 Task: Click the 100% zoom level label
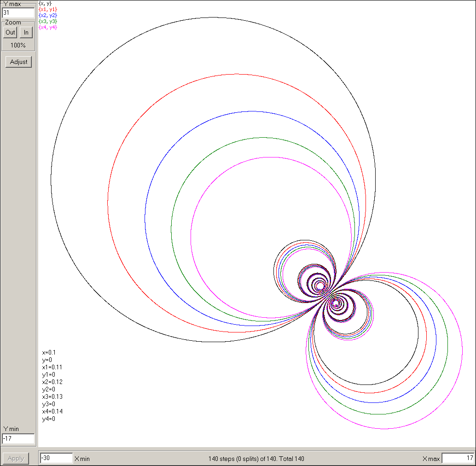[18, 45]
